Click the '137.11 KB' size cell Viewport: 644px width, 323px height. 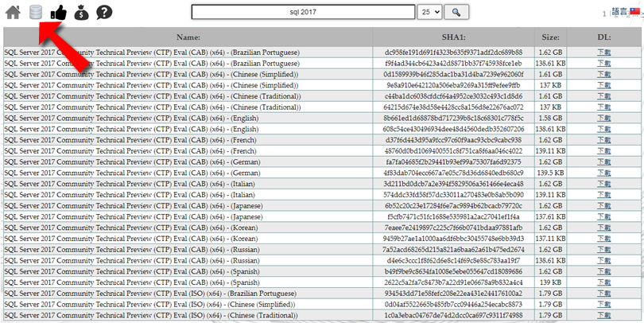coord(550,239)
